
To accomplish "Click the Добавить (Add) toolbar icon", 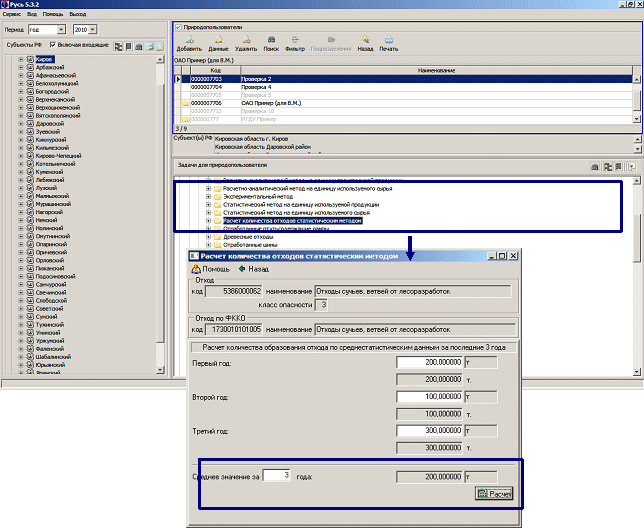I will pyautogui.click(x=188, y=42).
